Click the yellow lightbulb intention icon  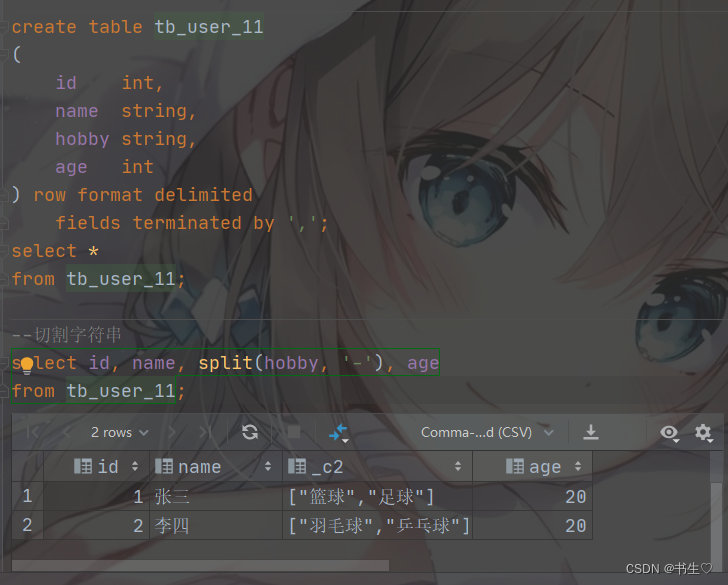click(27, 365)
